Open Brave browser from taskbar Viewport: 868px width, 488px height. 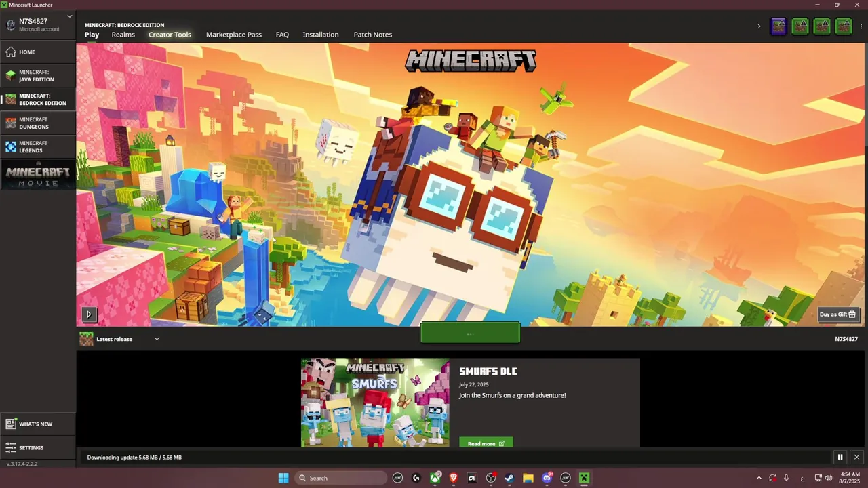454,478
